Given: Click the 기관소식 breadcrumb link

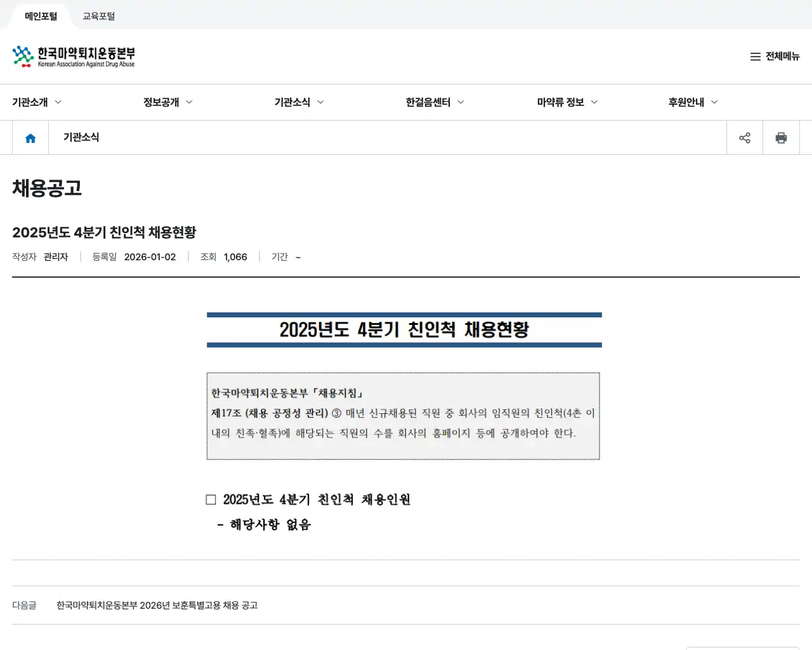Looking at the screenshot, I should (x=81, y=137).
